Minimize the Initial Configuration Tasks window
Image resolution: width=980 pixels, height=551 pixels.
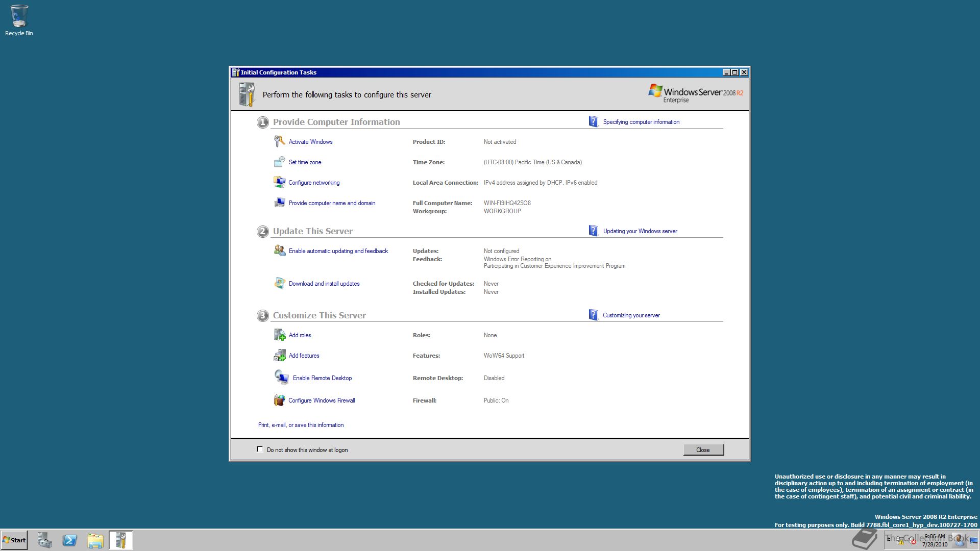click(x=726, y=72)
